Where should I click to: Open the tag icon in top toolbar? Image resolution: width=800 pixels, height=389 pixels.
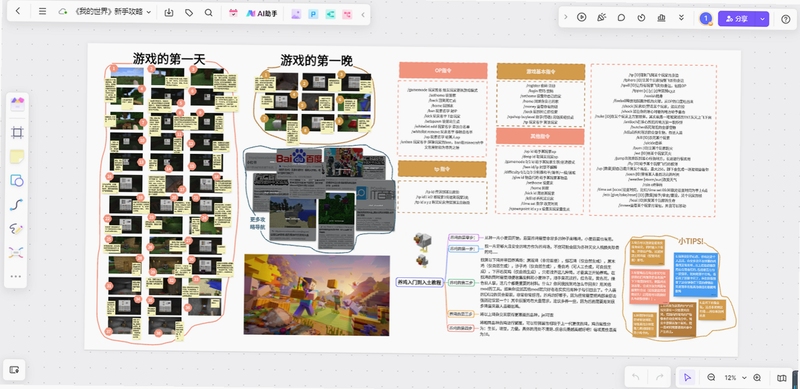[x=189, y=13]
